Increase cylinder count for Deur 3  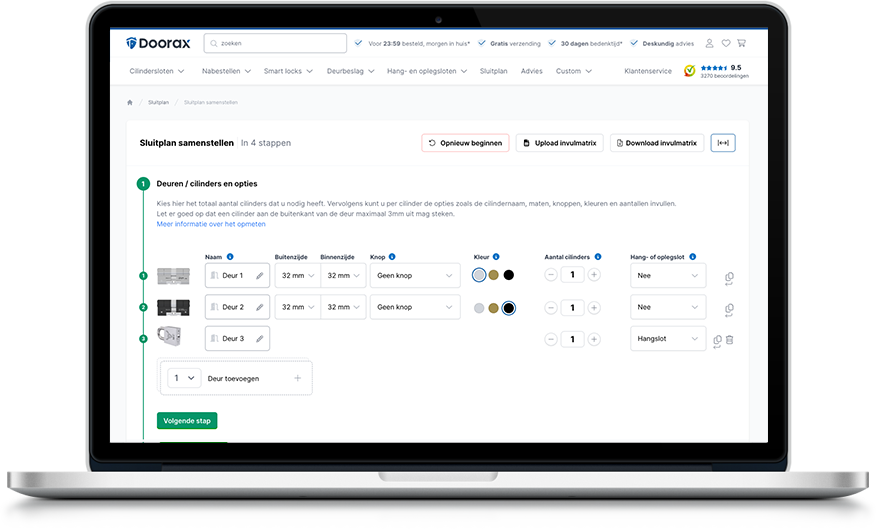coord(594,339)
